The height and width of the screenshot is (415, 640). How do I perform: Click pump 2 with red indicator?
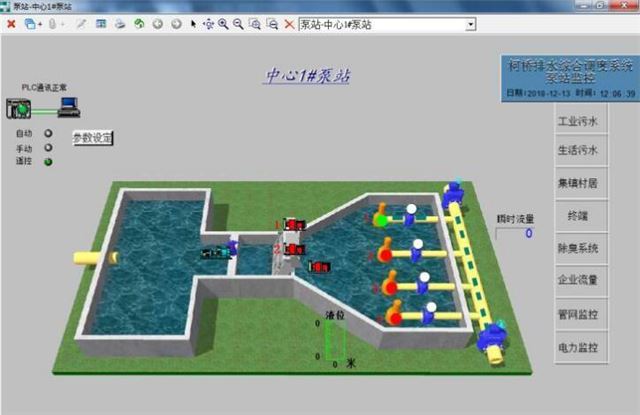click(384, 251)
